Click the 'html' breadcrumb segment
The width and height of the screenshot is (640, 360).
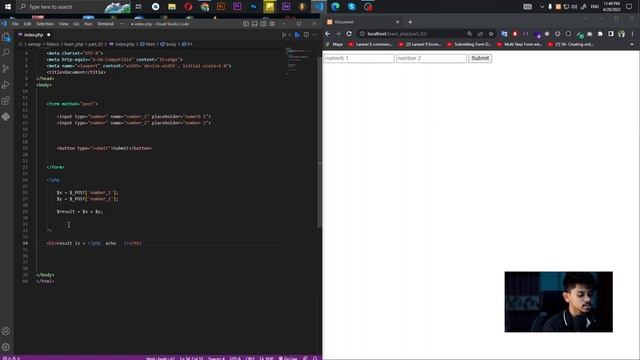pyautogui.click(x=148, y=44)
